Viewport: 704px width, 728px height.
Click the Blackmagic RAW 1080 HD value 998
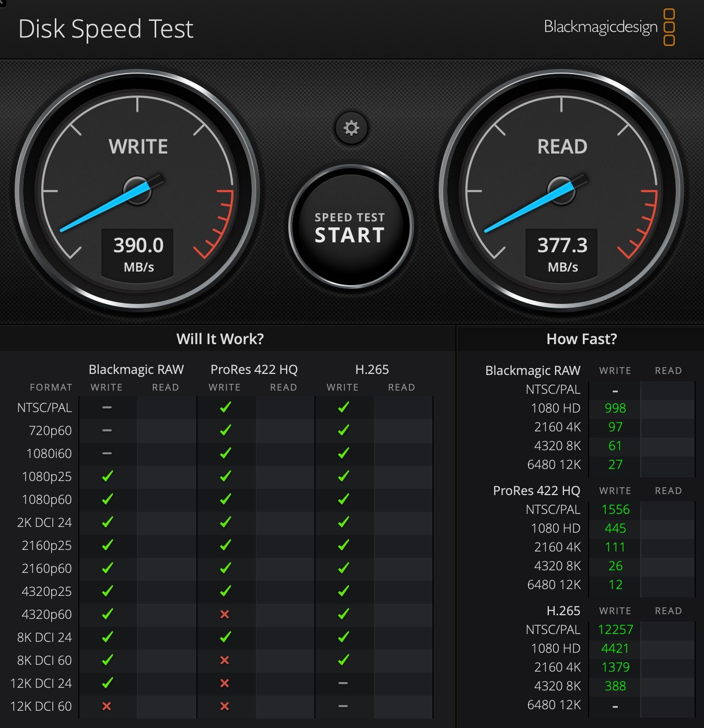tap(615, 408)
